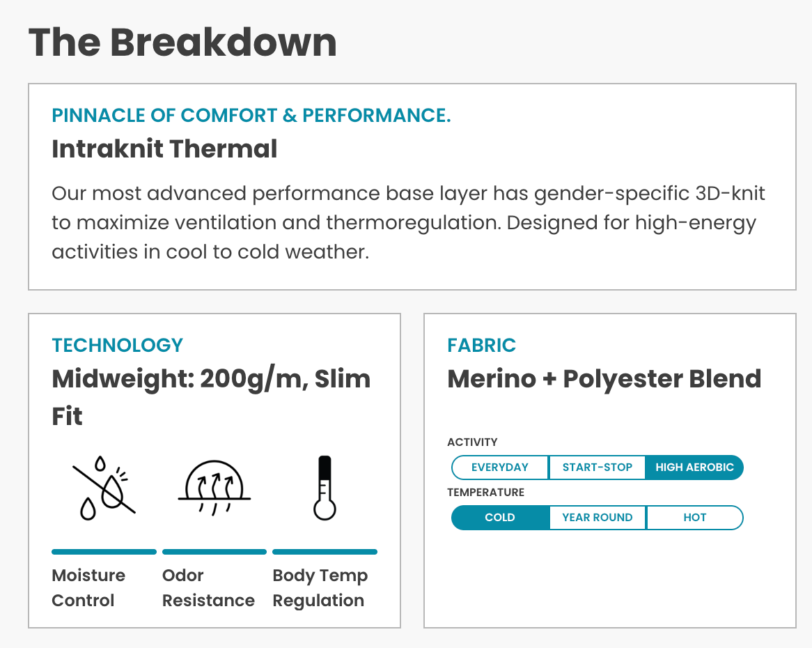812x648 pixels.
Task: Click The Breakdown page heading
Action: (x=182, y=42)
